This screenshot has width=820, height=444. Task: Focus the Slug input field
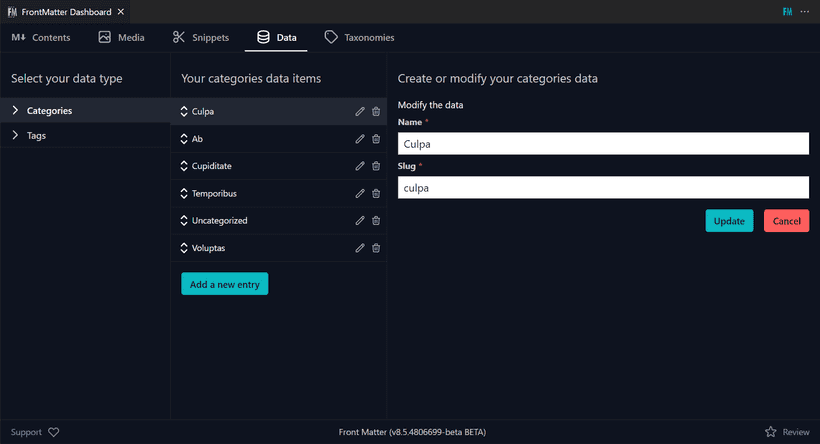pos(603,187)
